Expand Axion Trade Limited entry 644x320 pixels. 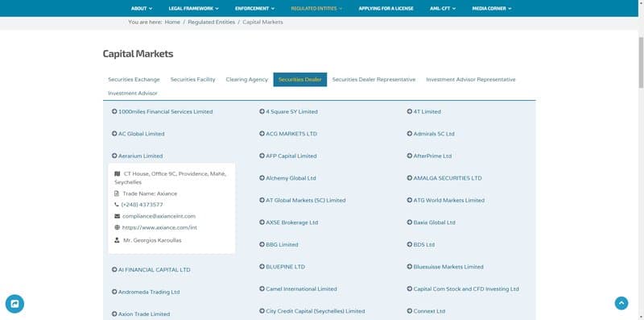coord(140,314)
